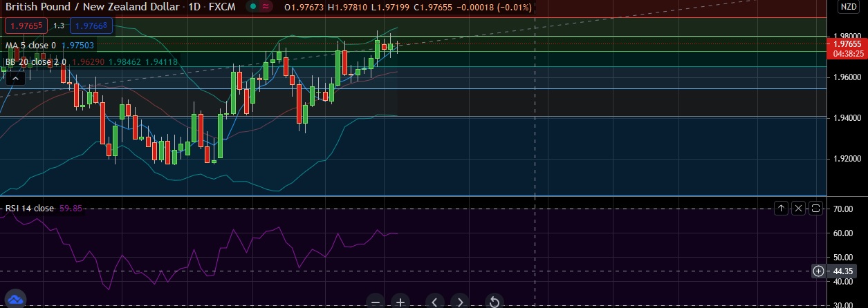Screen dimensions: 868x308
Task: Move the RSI pane up with the arrow
Action: coord(781,208)
